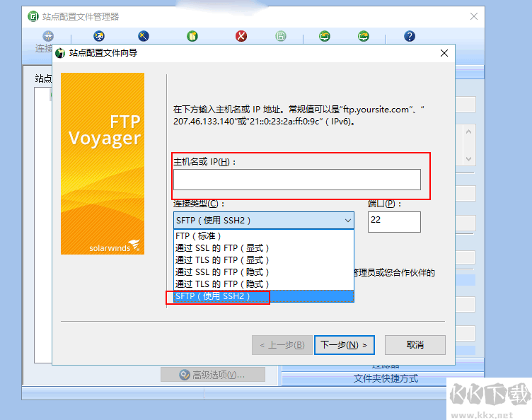Click the green new folder toolbar icon
Image resolution: width=532 pixels, height=420 pixels.
[192, 36]
